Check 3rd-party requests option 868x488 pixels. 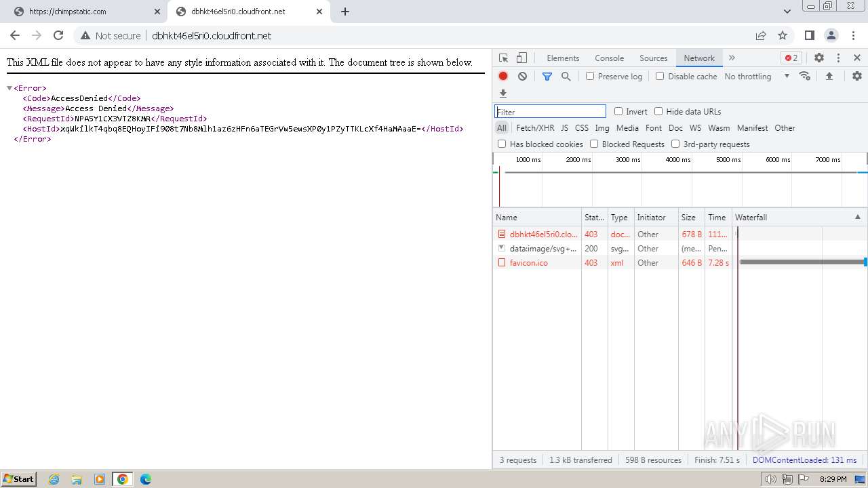(x=675, y=144)
